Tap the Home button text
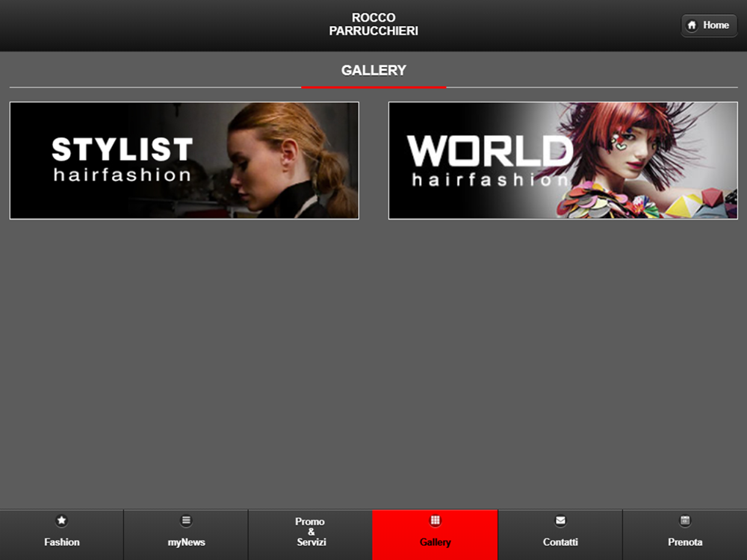This screenshot has width=747, height=560. click(x=716, y=25)
